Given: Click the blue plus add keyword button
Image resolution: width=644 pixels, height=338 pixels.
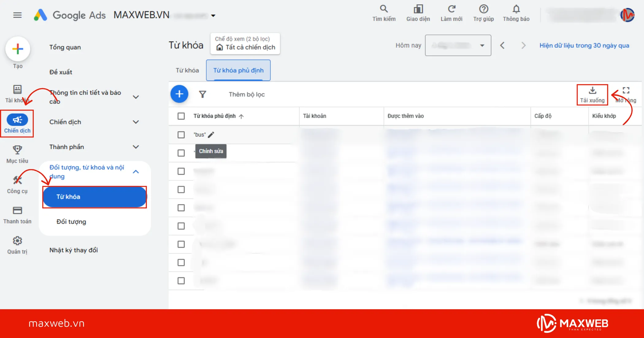Looking at the screenshot, I should (179, 94).
